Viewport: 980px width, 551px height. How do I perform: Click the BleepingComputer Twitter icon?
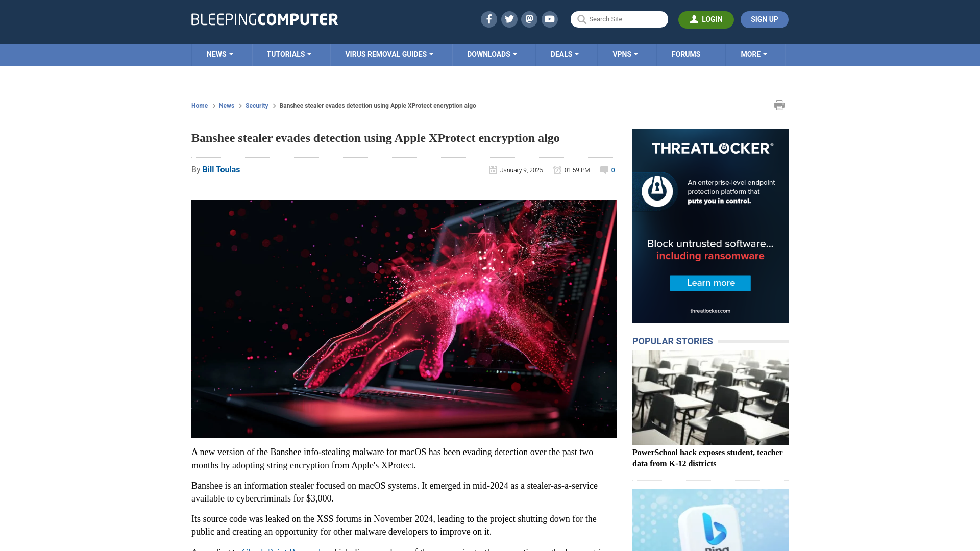pos(509,19)
